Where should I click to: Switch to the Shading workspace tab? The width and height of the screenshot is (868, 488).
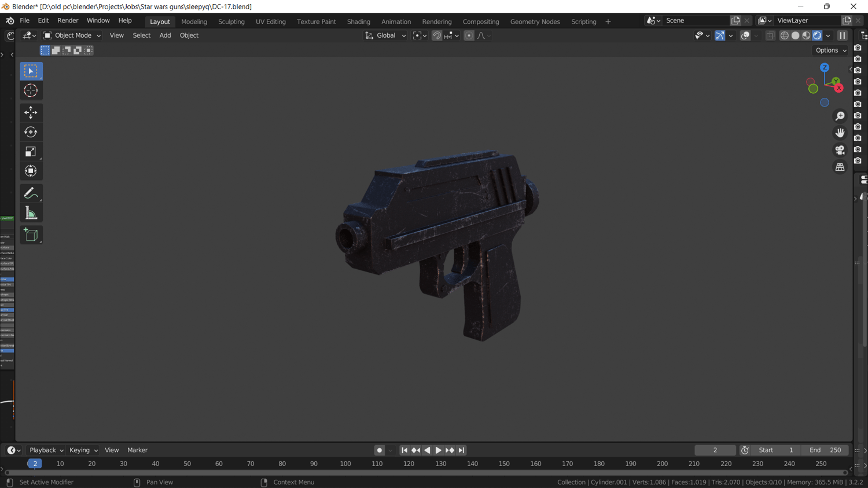(x=359, y=21)
